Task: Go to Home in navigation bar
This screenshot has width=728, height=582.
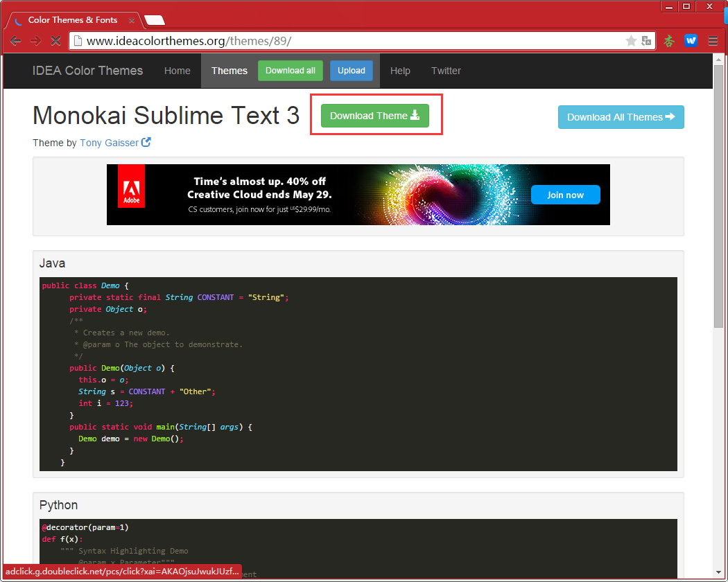Action: [177, 71]
